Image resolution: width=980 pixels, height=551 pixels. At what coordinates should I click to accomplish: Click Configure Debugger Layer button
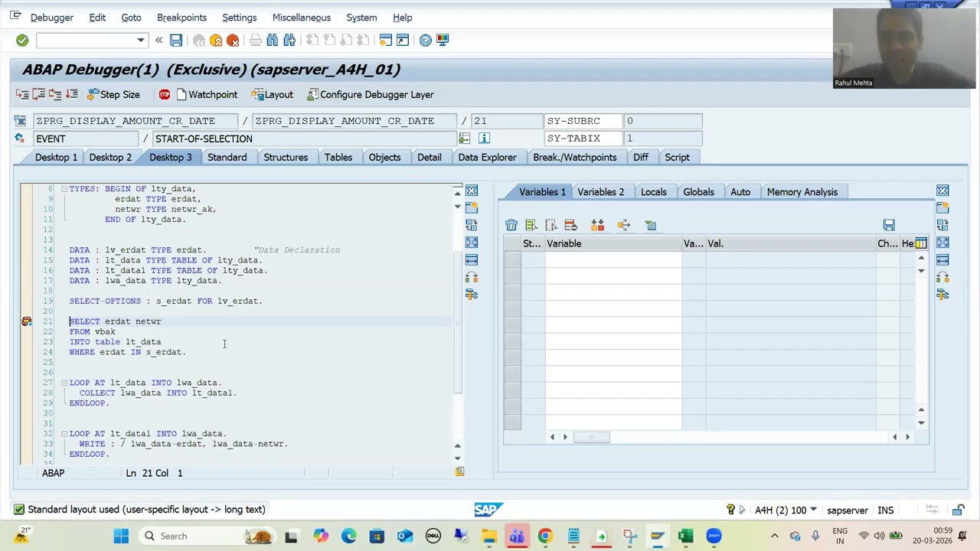tap(371, 94)
